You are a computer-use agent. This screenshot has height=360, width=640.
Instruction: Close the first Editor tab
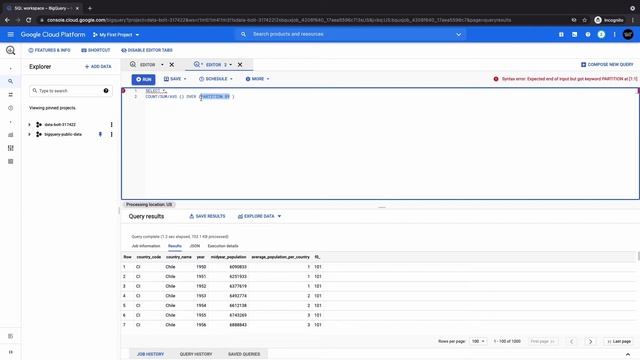click(x=171, y=64)
